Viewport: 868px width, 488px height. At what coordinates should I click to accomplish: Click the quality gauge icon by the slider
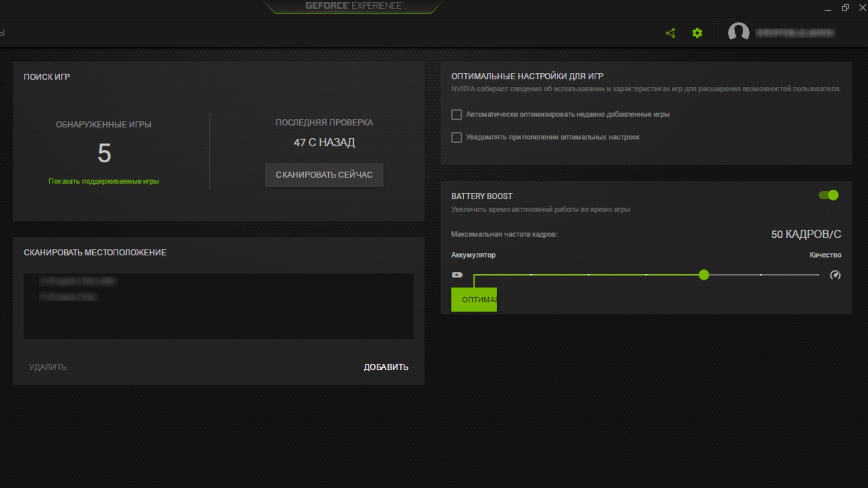coord(835,275)
